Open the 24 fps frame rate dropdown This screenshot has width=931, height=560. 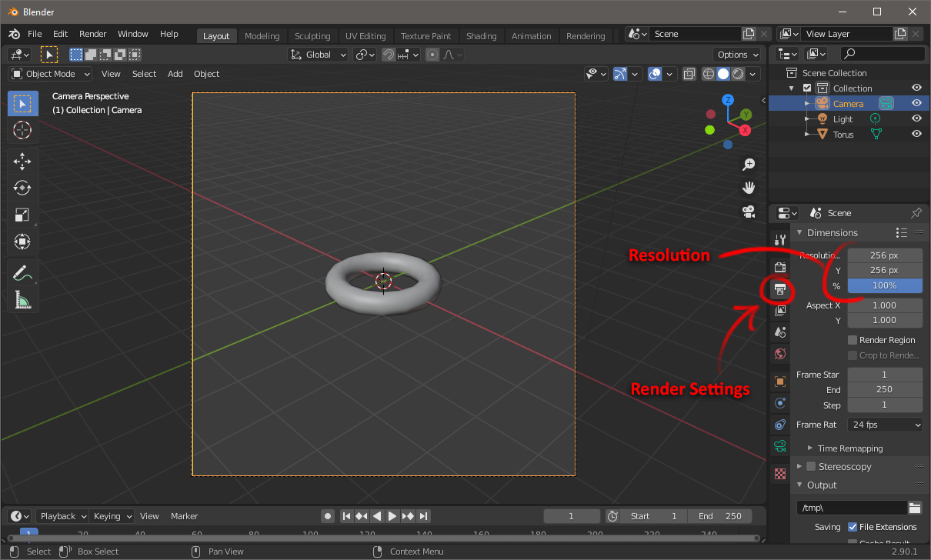tap(885, 425)
